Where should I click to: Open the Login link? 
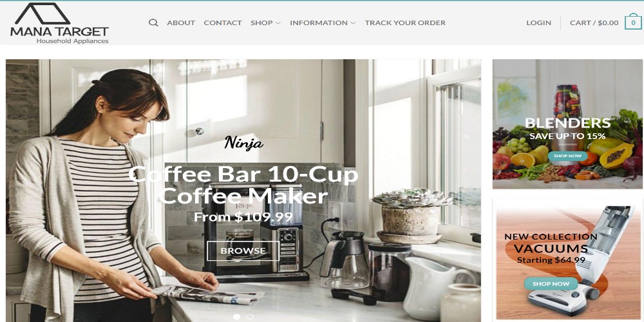click(x=538, y=23)
